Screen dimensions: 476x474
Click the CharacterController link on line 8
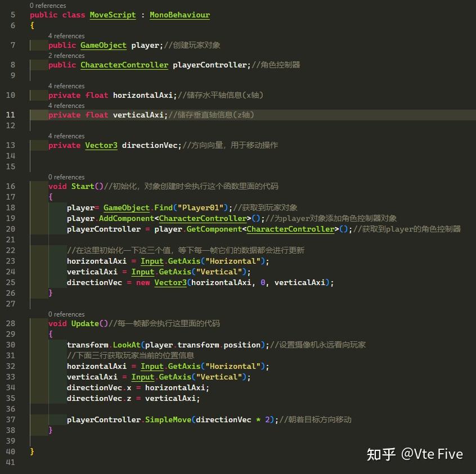(125, 65)
